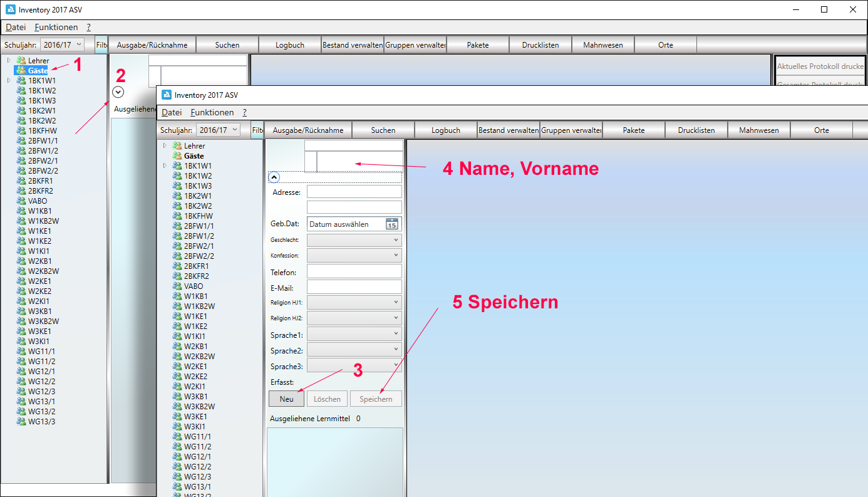
Task: Click the circled down-chevron expand icon
Action: pos(118,92)
